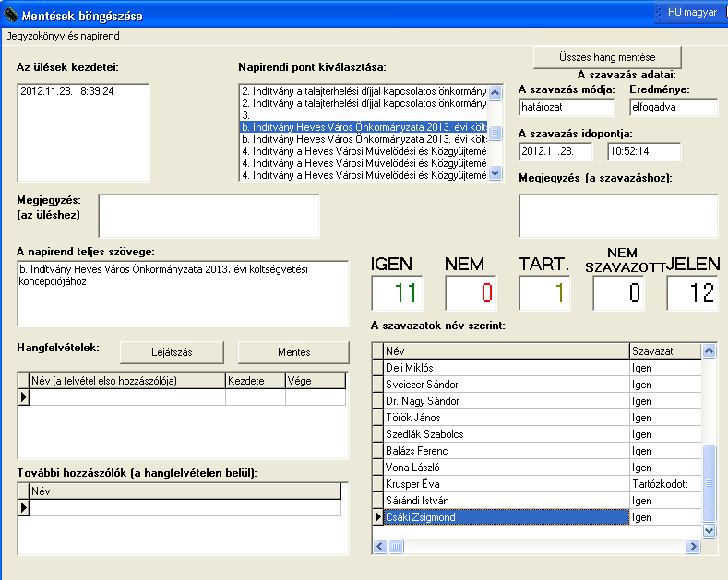Viewport: 728px width, 580px height.
Task: Click the Név header in commenters table
Action: (185, 491)
